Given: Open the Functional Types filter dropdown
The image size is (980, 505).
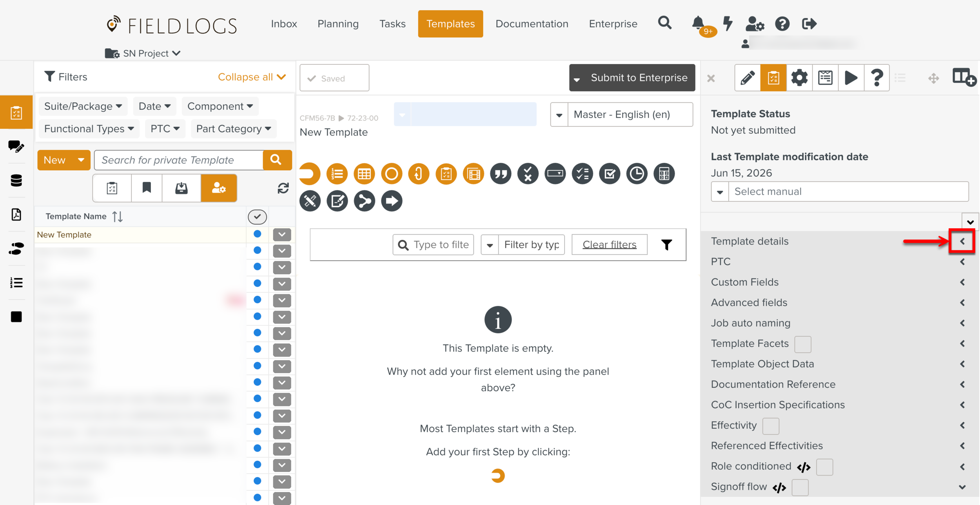Looking at the screenshot, I should pos(89,129).
